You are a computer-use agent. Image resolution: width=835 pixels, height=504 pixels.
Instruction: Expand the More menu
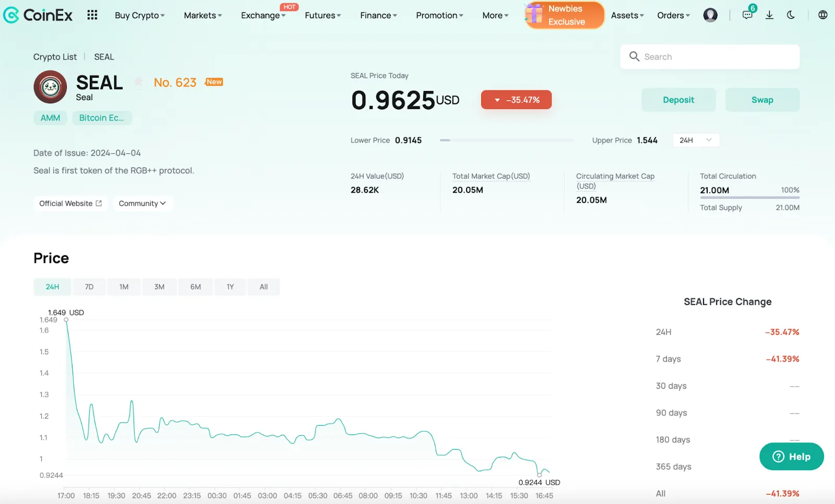tap(495, 15)
